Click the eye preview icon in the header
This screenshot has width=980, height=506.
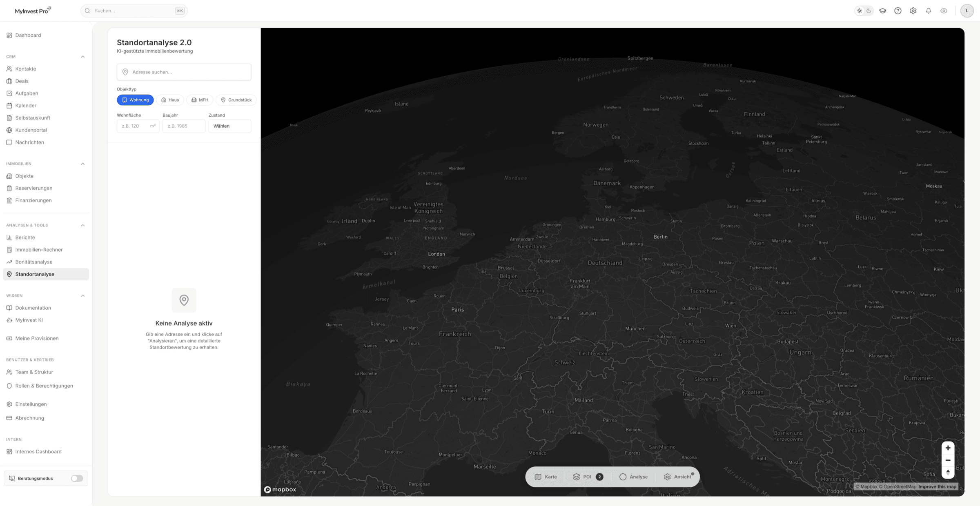pos(944,11)
